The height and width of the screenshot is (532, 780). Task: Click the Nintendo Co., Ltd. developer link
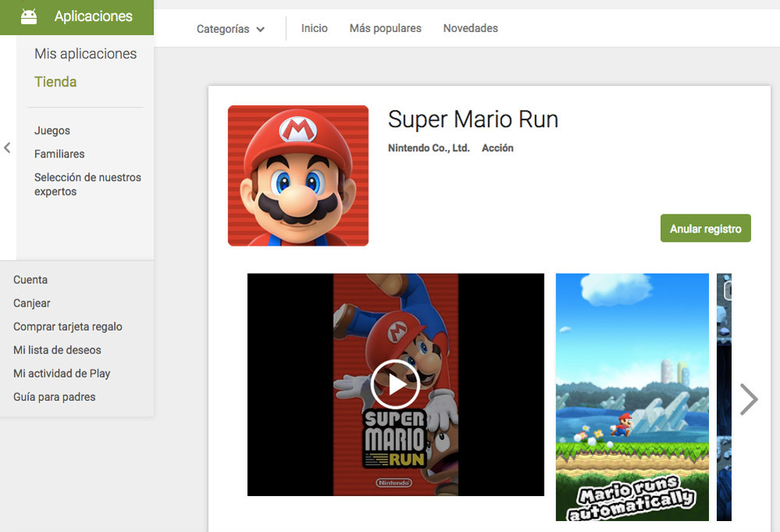click(428, 148)
